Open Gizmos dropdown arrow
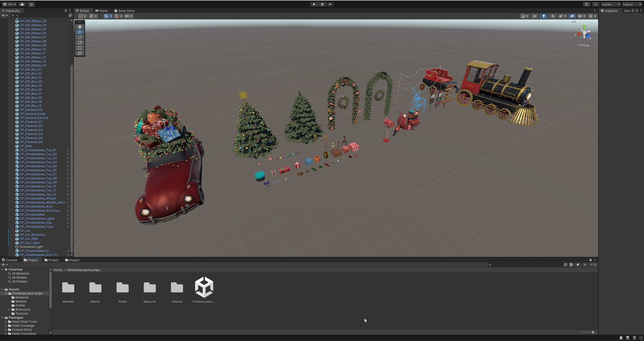Screen dimensions: 644x341 [x=595, y=16]
